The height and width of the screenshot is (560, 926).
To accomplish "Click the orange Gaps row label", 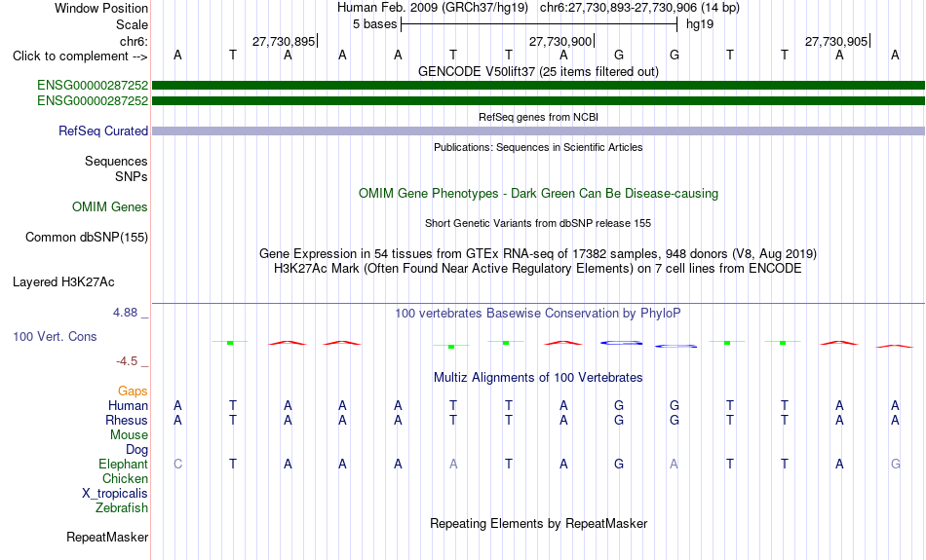I will [x=133, y=391].
